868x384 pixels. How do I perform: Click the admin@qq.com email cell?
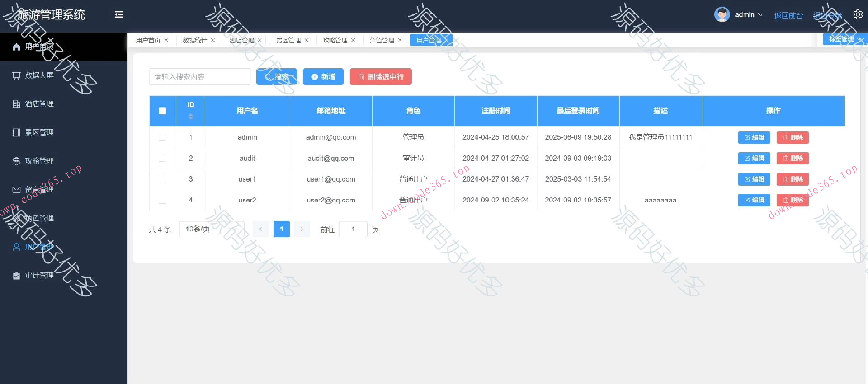tap(331, 137)
